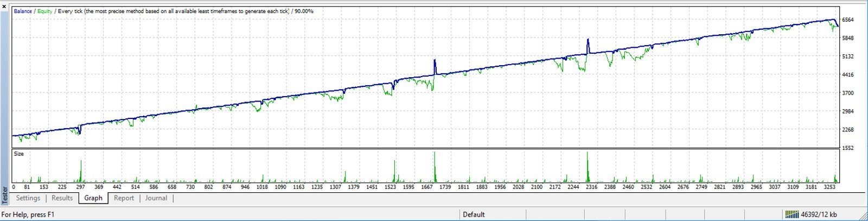This screenshot has width=868, height=221.
Task: Click trade number 1523 on the axis
Action: pos(390,187)
